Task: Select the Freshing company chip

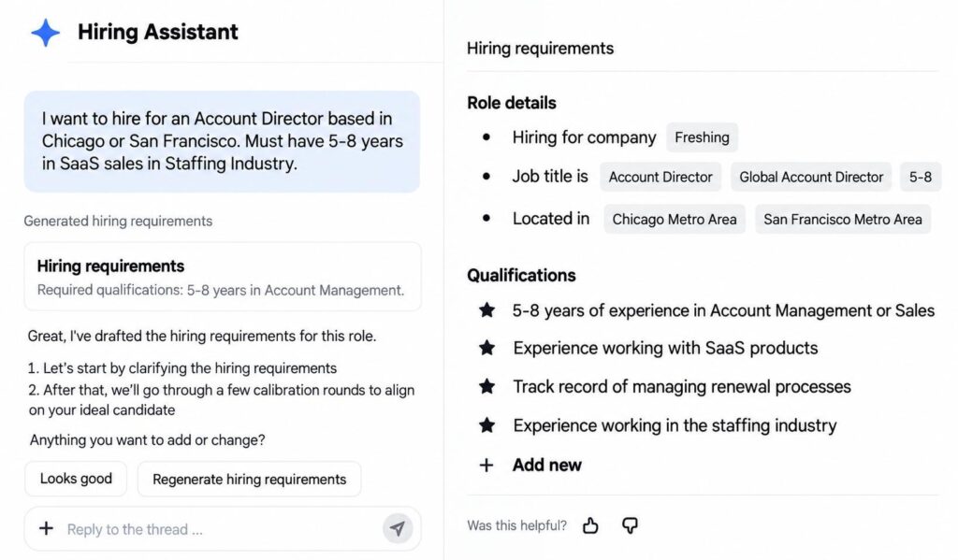Action: tap(702, 137)
